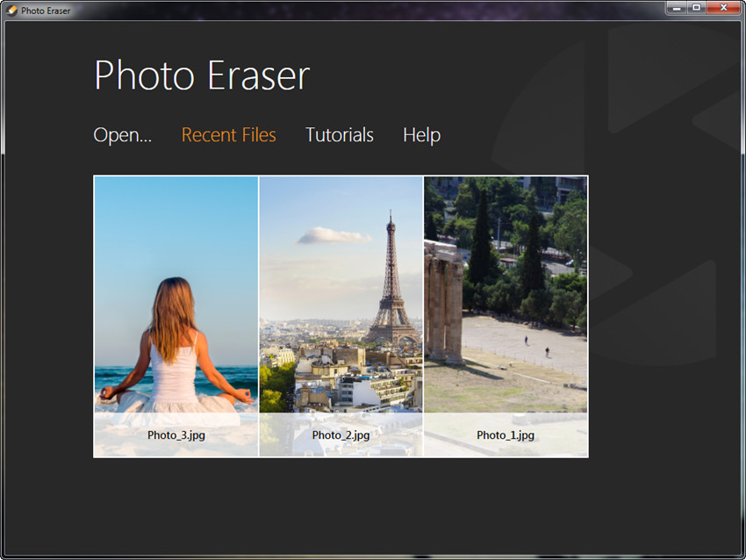The height and width of the screenshot is (560, 746).
Task: Click the Photo Eraser app icon in title bar
Action: point(12,11)
